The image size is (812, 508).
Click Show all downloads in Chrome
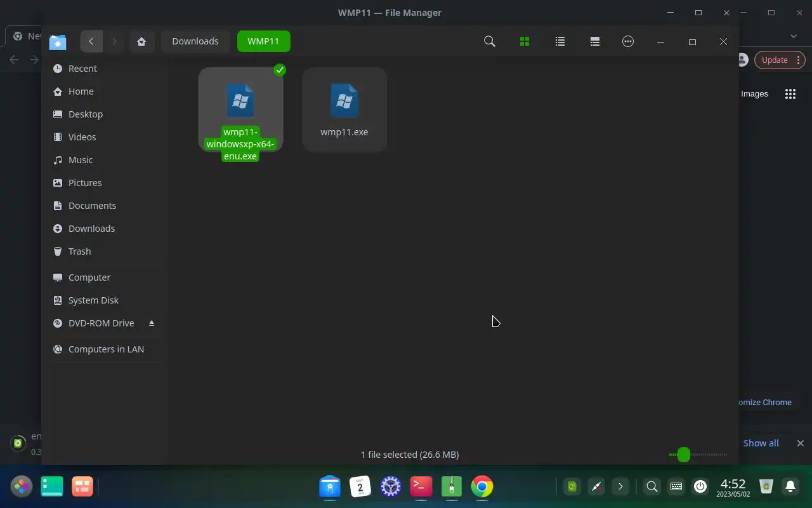click(x=761, y=443)
